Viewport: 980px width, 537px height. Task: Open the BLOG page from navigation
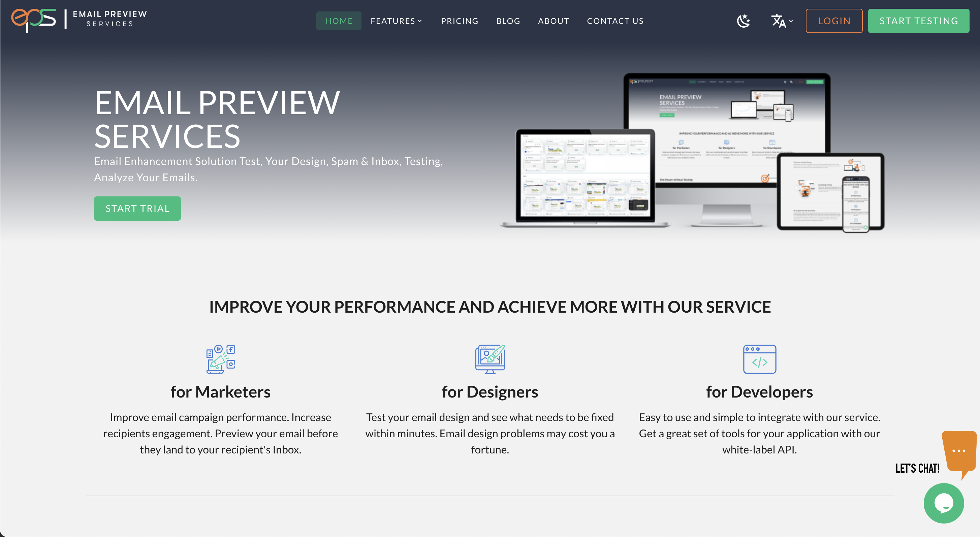(508, 21)
